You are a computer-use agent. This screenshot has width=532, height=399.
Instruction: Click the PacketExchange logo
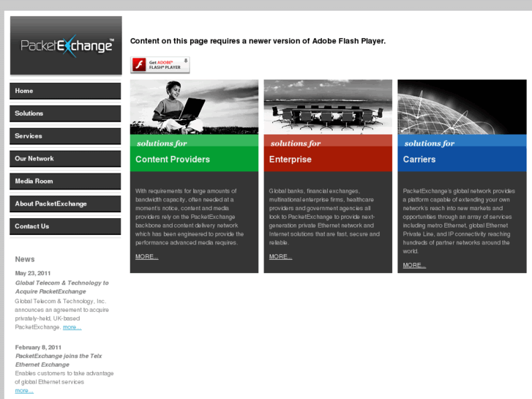pos(66,45)
